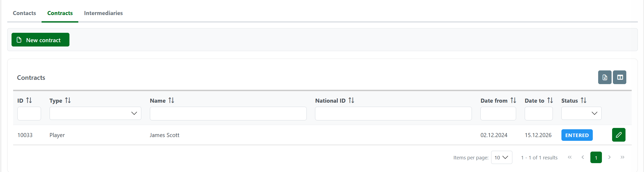The height and width of the screenshot is (172, 644).
Task: Sort contracts by Type column
Action: tap(68, 101)
